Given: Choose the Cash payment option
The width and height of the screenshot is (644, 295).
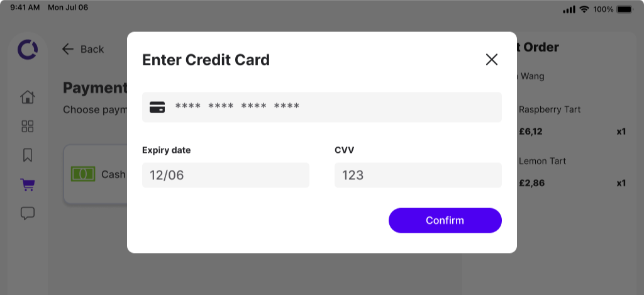Looking at the screenshot, I should 96,174.
